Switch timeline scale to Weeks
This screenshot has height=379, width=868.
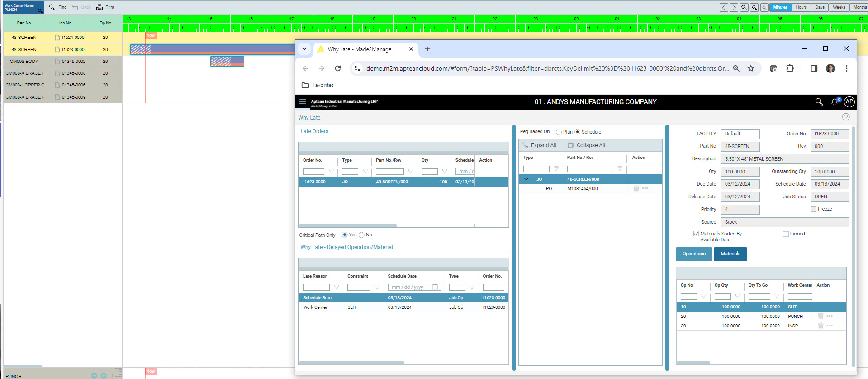pos(839,7)
